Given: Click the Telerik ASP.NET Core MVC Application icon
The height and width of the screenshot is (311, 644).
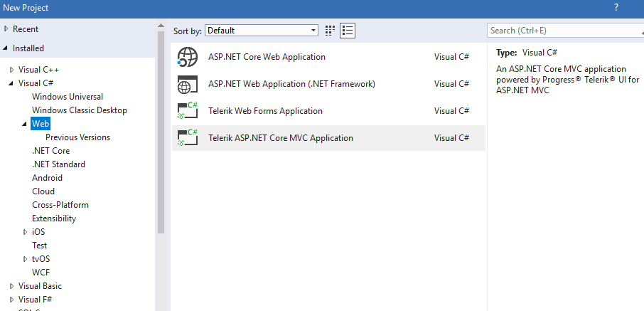Looking at the screenshot, I should tap(188, 138).
